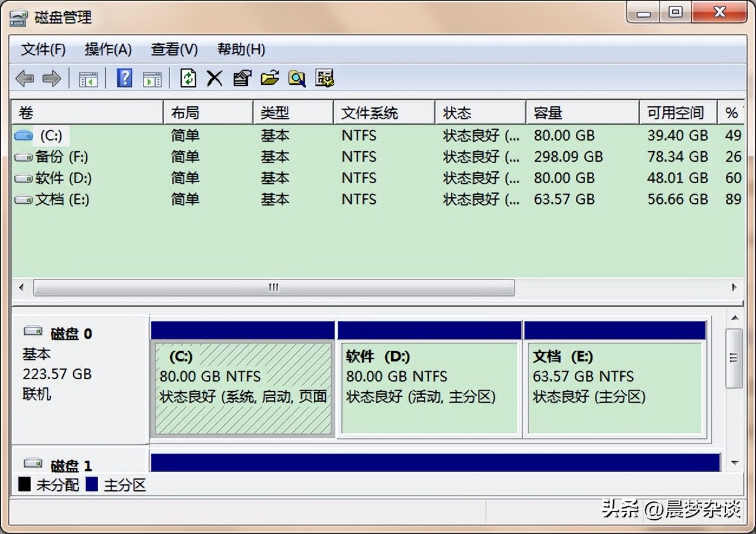Screen dimensions: 756x534
Task: Click the horizontal scrollbar right arrow
Action: click(x=734, y=288)
